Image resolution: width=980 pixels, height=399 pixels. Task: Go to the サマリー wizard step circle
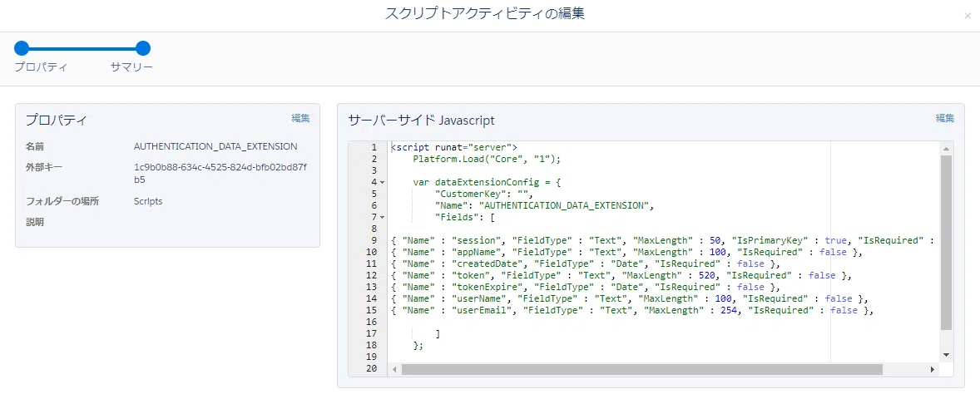pos(143,48)
